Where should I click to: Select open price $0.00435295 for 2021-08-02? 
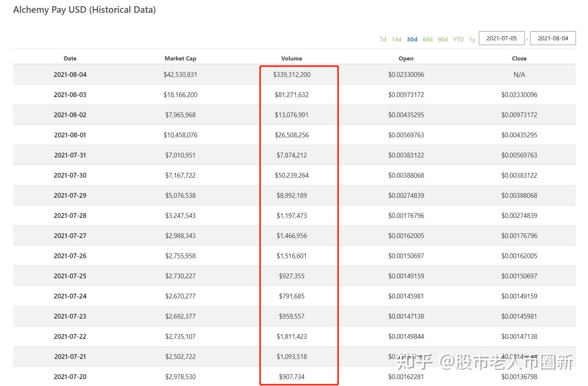(406, 115)
